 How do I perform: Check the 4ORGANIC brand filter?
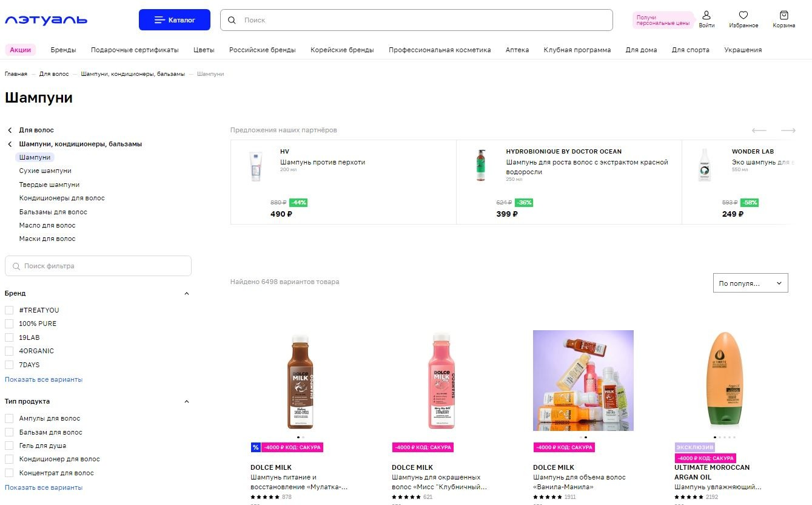coord(9,351)
